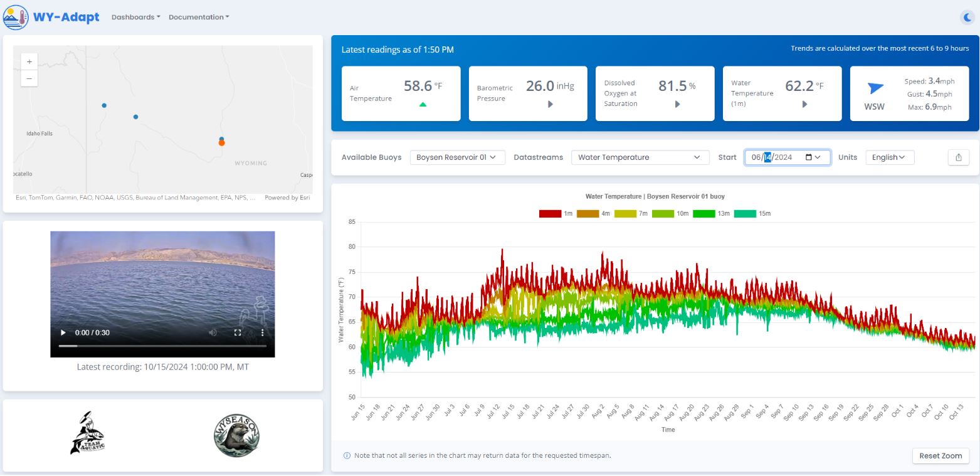Click the chart title Water Temperature Boysen
980x476 pixels.
655,197
